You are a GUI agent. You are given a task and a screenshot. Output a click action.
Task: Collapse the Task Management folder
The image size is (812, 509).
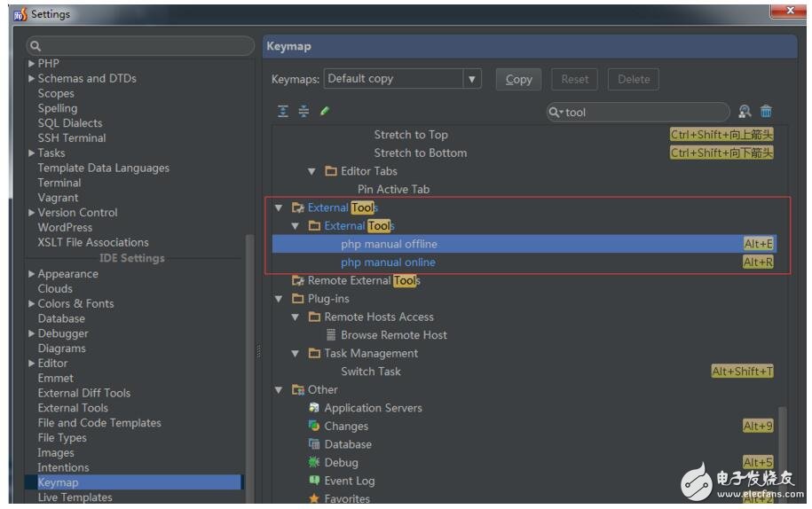296,354
